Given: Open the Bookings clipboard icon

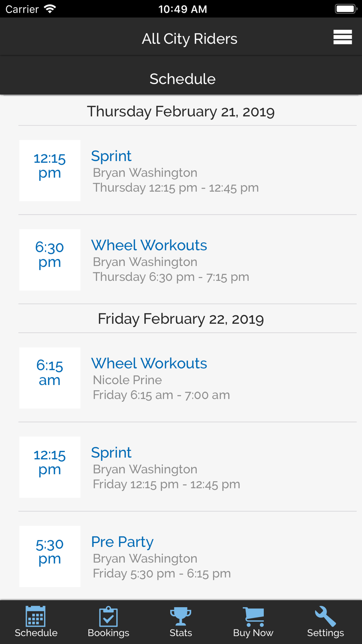Looking at the screenshot, I should pyautogui.click(x=108, y=616).
